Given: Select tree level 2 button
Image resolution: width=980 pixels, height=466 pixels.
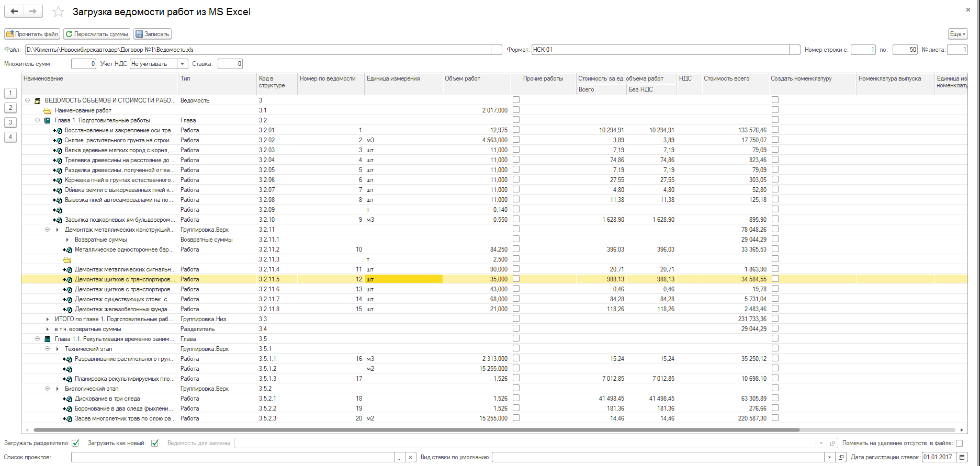Looking at the screenshot, I should (x=10, y=108).
